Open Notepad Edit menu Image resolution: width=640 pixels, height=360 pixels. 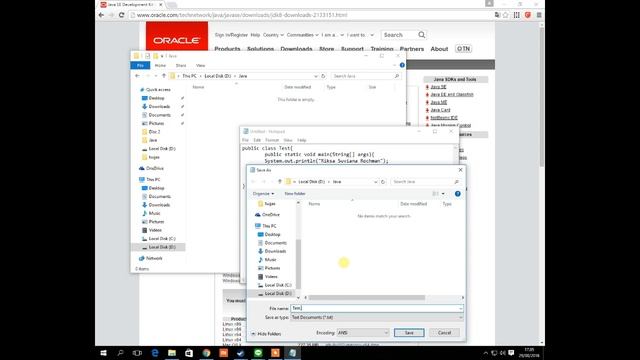[x=257, y=140]
